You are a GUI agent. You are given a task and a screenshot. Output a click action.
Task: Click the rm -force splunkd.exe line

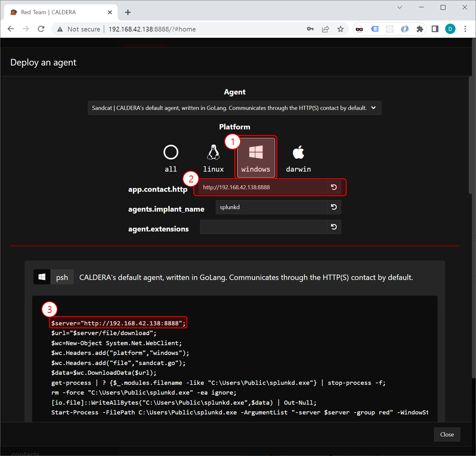tap(144, 393)
